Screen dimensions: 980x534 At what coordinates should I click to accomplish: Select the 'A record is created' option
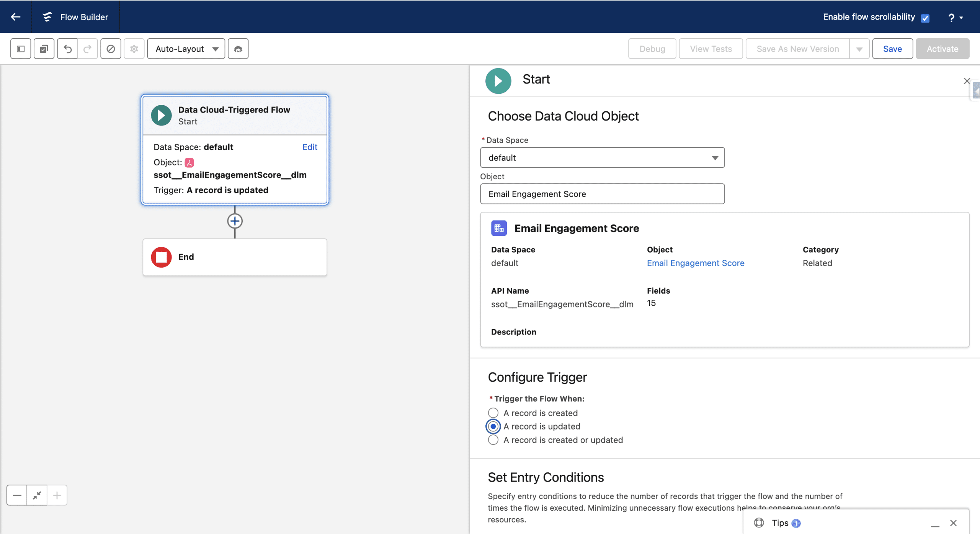pyautogui.click(x=493, y=413)
